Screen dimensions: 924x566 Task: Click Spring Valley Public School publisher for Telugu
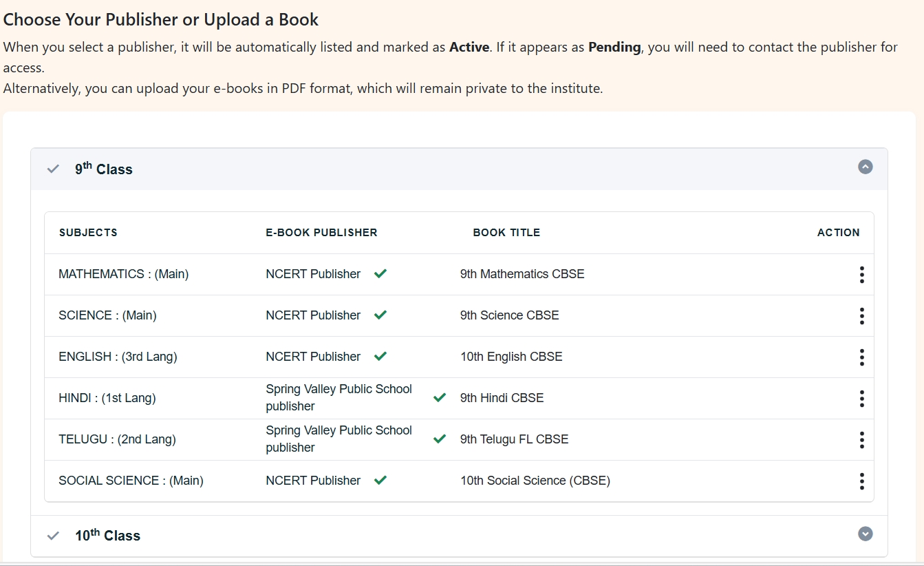339,439
